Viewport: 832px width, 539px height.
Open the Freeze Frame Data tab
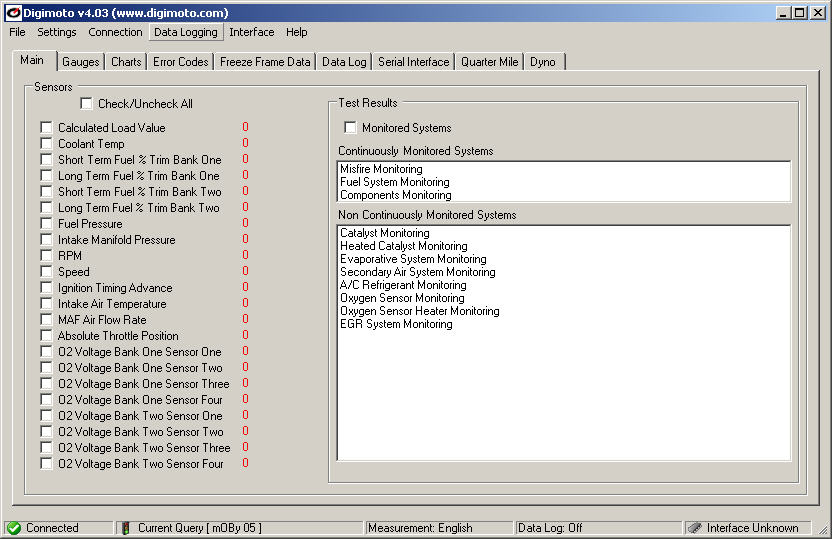(265, 62)
